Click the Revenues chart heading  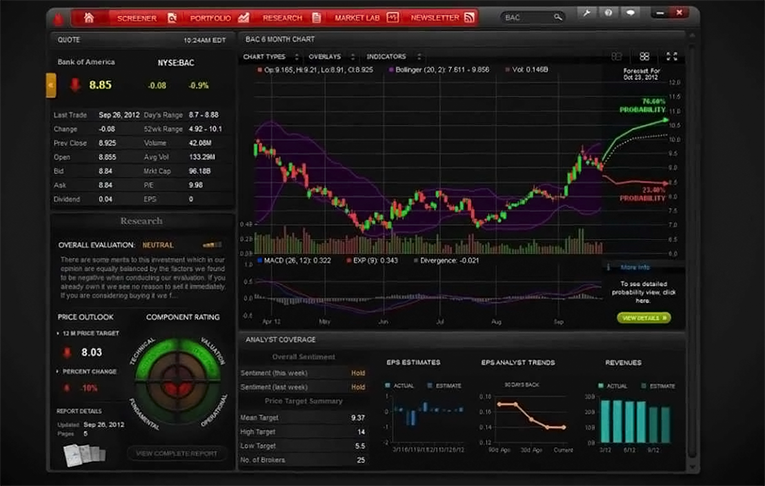(623, 363)
